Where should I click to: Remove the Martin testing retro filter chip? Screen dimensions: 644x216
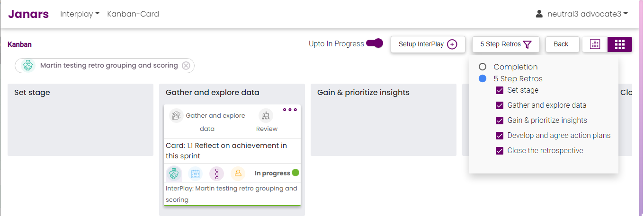tap(186, 66)
